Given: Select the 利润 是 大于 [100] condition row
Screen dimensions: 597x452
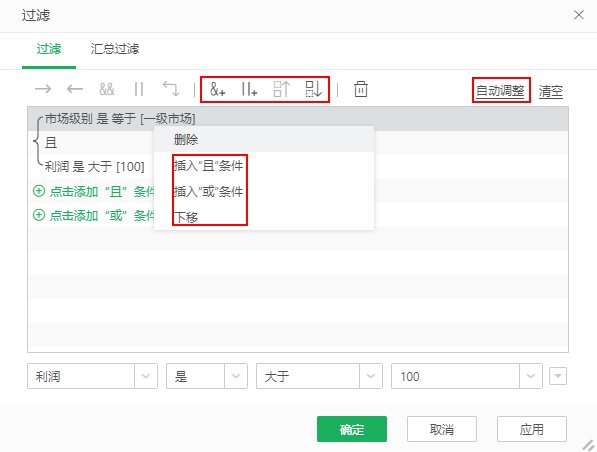Looking at the screenshot, I should pyautogui.click(x=94, y=166).
